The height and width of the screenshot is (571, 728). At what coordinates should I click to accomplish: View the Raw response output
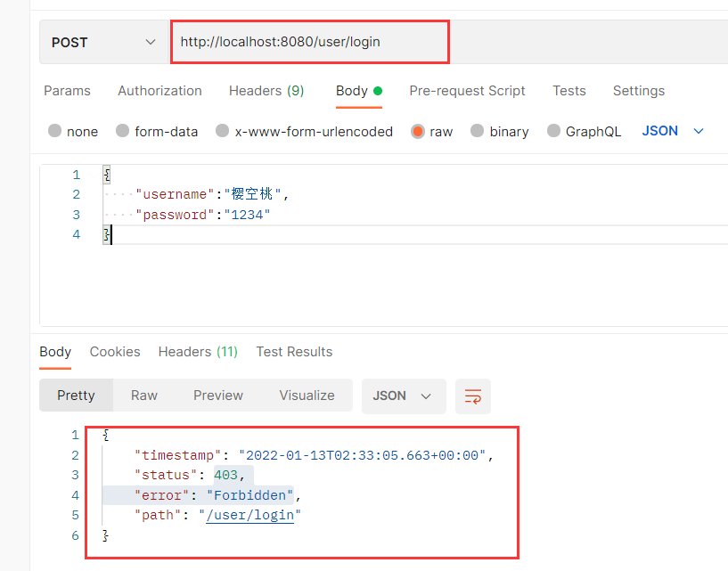[x=143, y=396]
